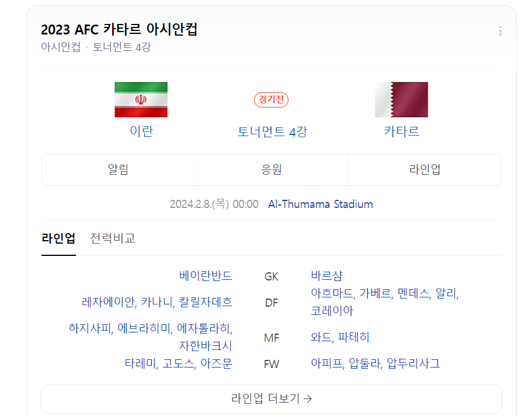Enable match notifications via 알림 button

pos(118,169)
